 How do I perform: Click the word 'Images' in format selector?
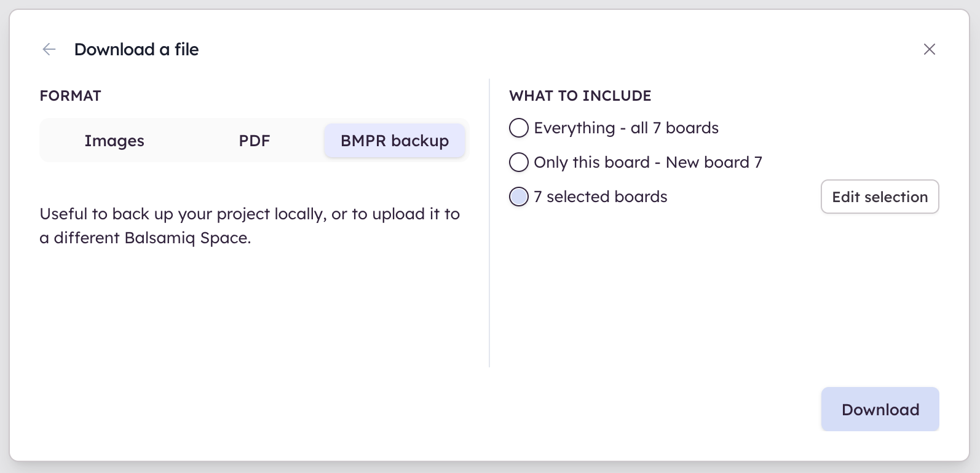tap(114, 141)
